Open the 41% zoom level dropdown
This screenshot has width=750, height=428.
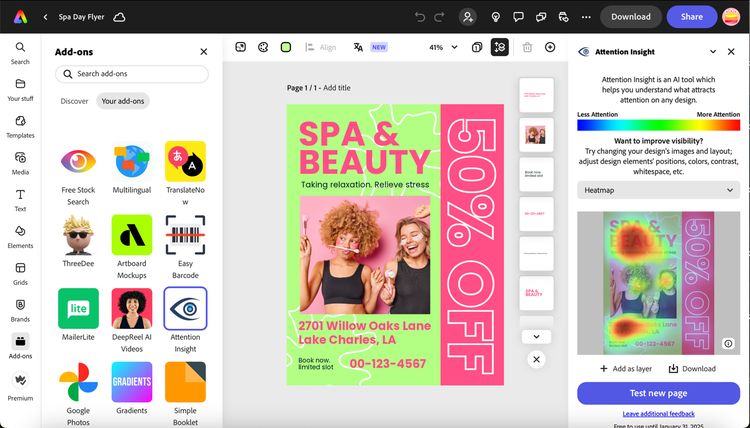443,47
